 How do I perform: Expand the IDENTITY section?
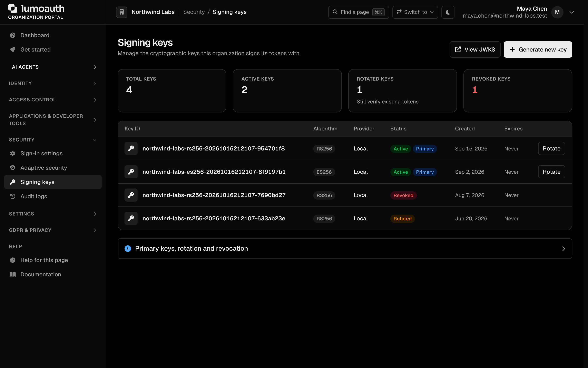click(53, 83)
